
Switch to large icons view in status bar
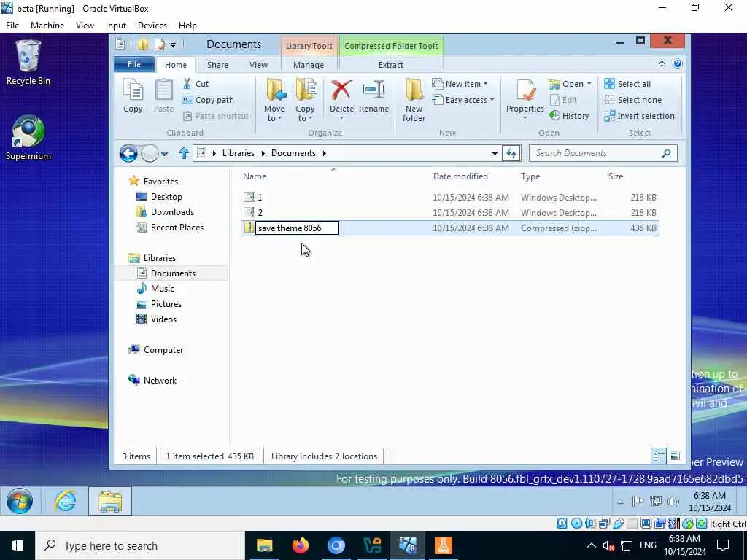(675, 456)
